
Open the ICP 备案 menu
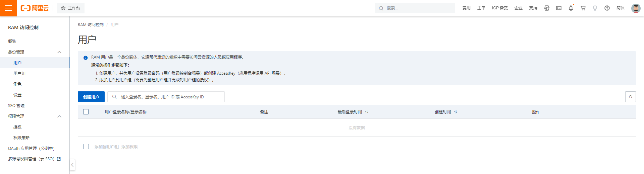[500, 8]
